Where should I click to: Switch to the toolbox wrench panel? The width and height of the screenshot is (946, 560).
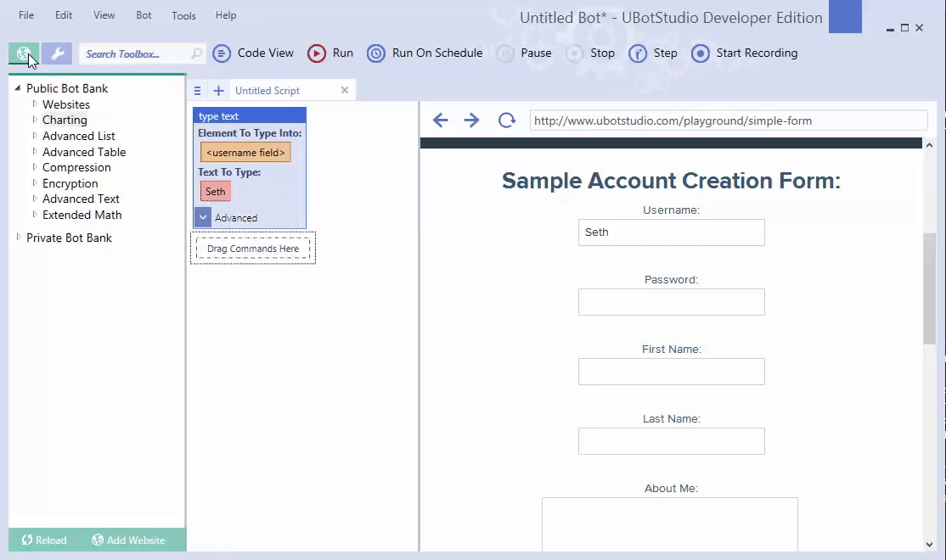pyautogui.click(x=57, y=53)
